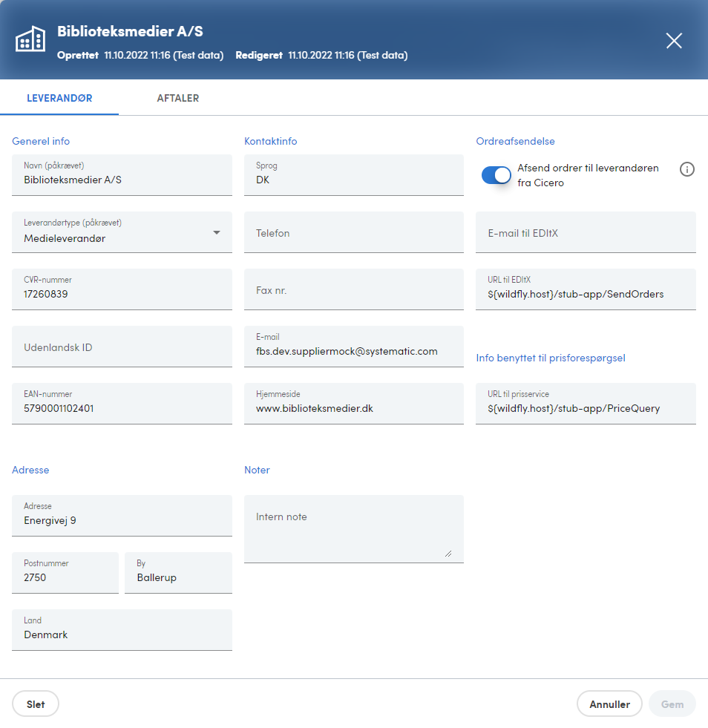708x728 pixels.
Task: Click the Slet button
Action: click(36, 704)
